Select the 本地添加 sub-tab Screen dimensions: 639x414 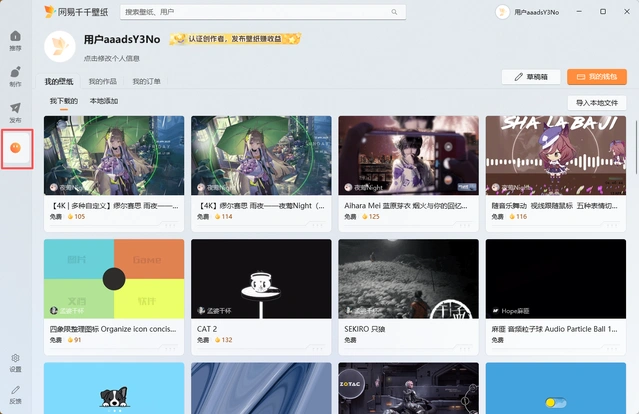[x=104, y=102]
